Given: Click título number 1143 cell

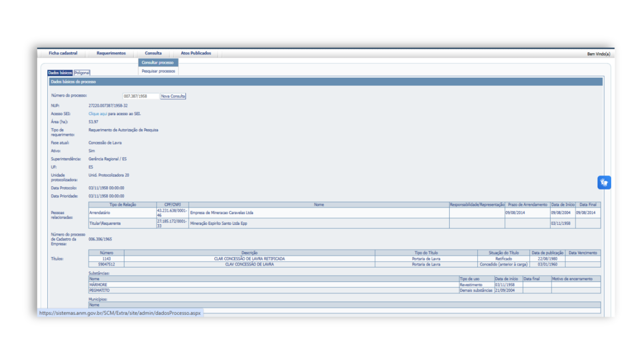Looking at the screenshot, I should point(106,259).
